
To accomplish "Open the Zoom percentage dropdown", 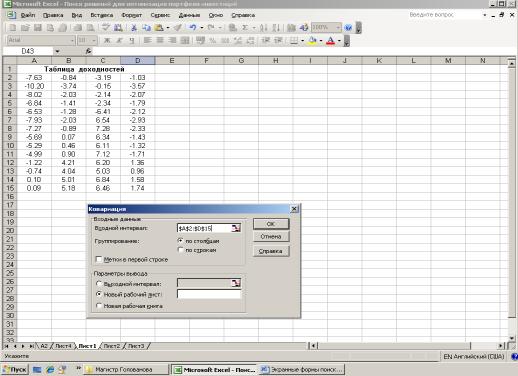I will coord(338,28).
